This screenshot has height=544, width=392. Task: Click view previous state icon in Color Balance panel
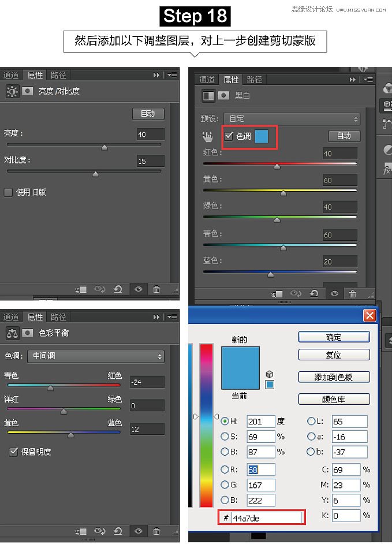pyautogui.click(x=99, y=531)
